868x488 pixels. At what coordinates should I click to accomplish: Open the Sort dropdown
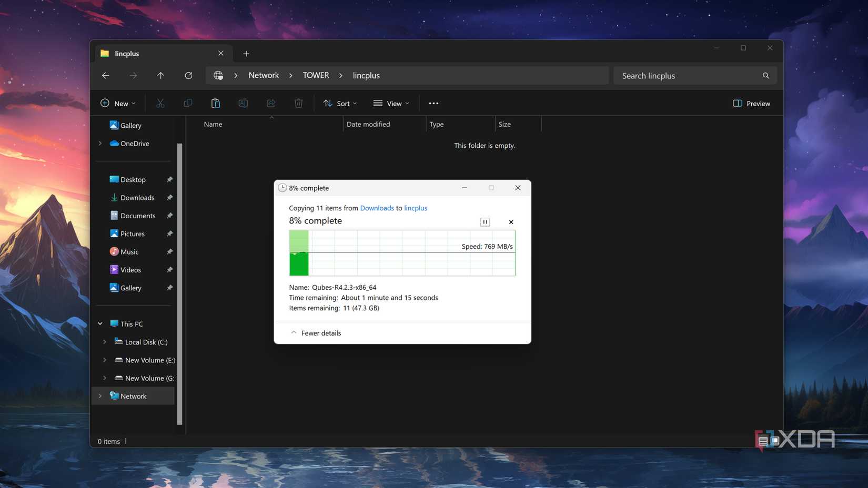click(x=340, y=104)
